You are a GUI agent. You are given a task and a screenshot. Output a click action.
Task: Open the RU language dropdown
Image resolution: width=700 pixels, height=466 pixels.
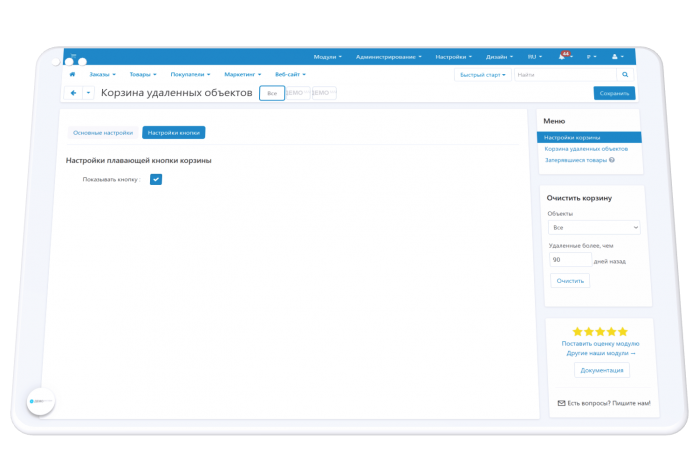click(535, 57)
